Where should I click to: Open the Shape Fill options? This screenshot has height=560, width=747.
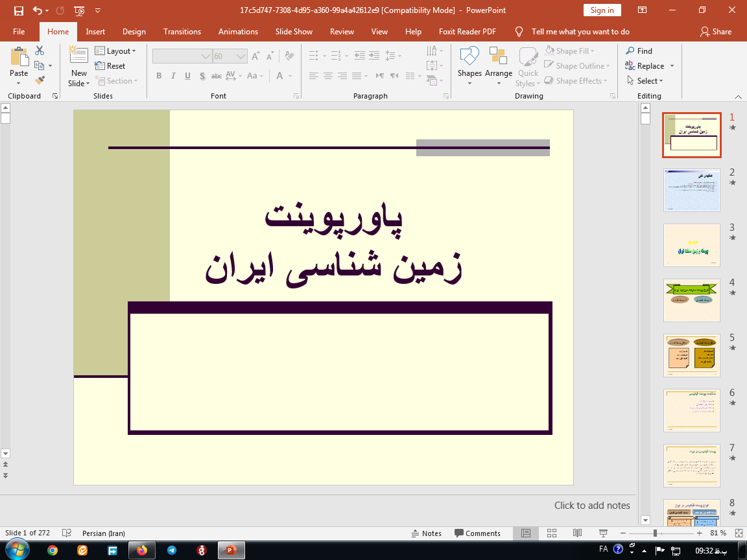571,51
